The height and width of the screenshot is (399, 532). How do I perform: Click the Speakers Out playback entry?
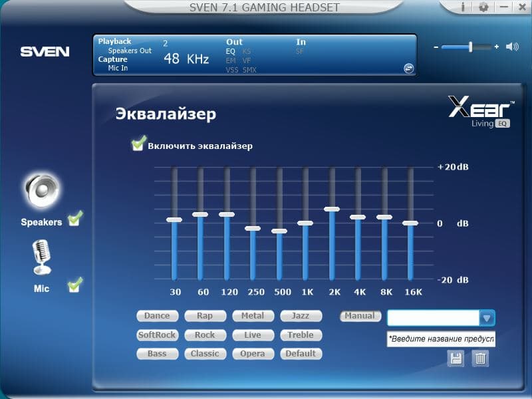point(130,51)
